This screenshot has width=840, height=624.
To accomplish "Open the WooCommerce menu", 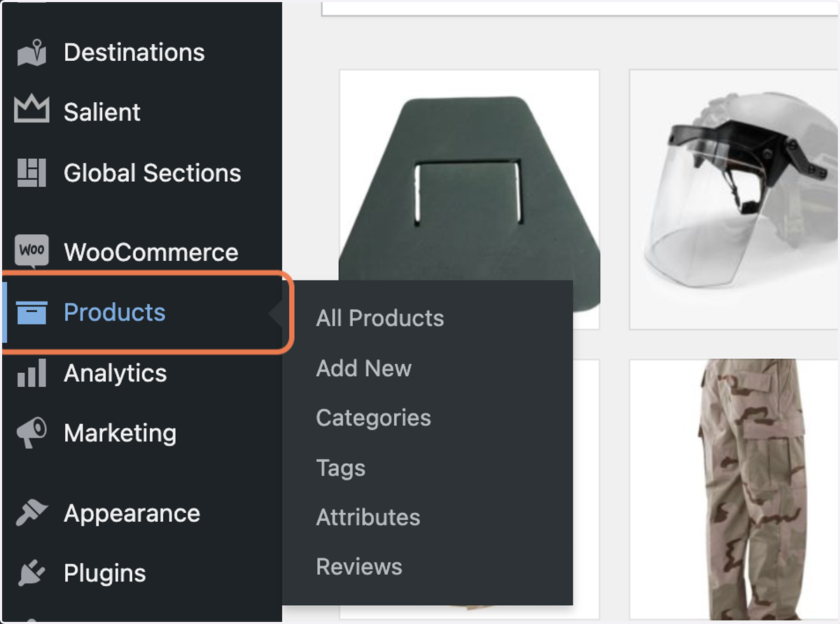I will pyautogui.click(x=151, y=252).
